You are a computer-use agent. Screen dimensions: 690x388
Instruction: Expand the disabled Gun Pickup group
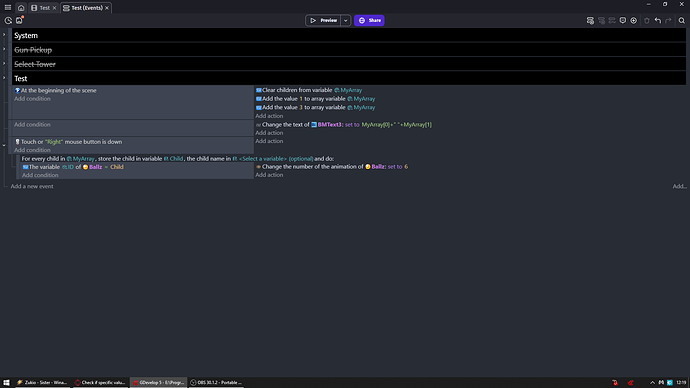pyautogui.click(x=4, y=49)
